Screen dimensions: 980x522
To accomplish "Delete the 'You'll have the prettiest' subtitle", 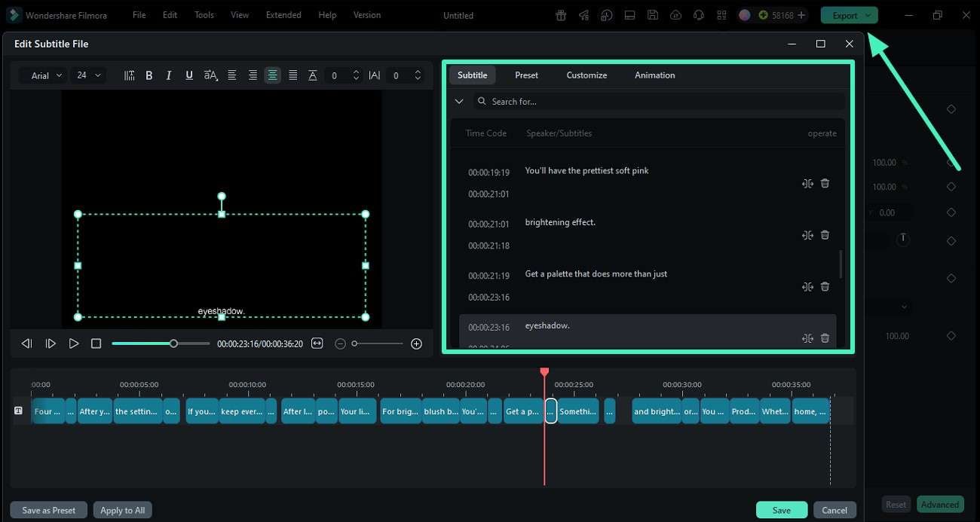I will (x=825, y=183).
